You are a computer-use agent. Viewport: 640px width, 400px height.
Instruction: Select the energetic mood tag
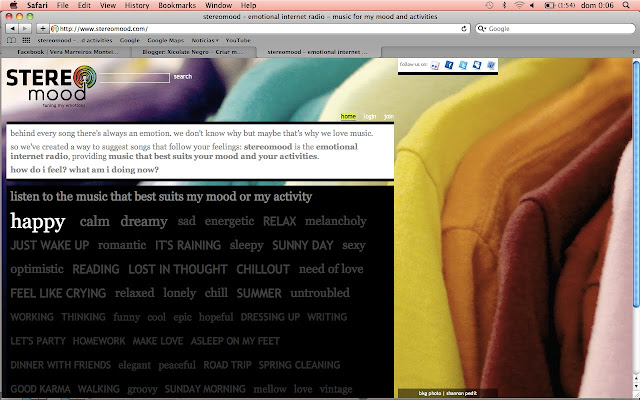click(x=229, y=222)
